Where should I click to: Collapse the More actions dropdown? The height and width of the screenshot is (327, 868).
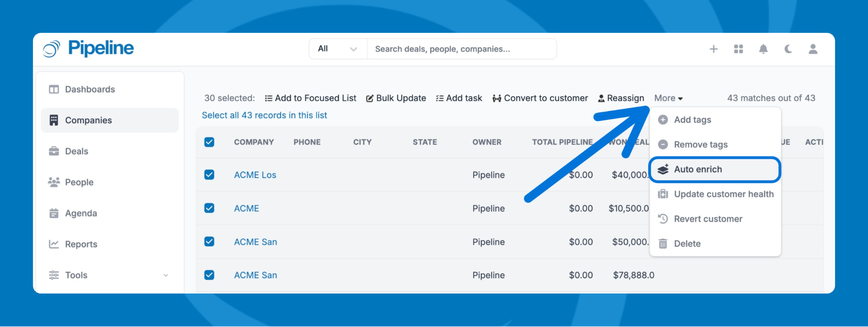tap(668, 98)
